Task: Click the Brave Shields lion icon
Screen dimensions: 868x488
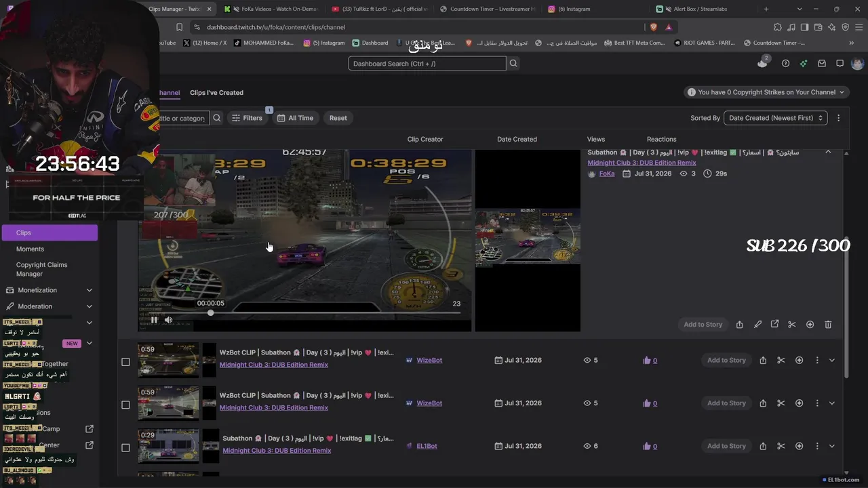Action: (653, 27)
